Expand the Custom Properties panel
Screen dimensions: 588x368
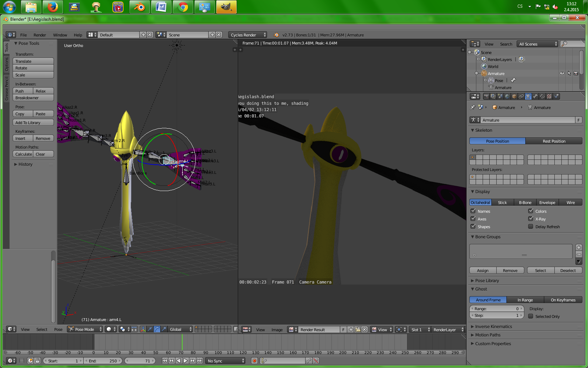click(493, 343)
